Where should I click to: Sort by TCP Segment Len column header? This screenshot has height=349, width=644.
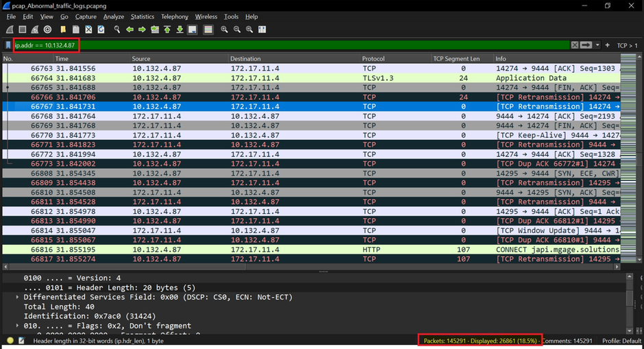(x=462, y=59)
